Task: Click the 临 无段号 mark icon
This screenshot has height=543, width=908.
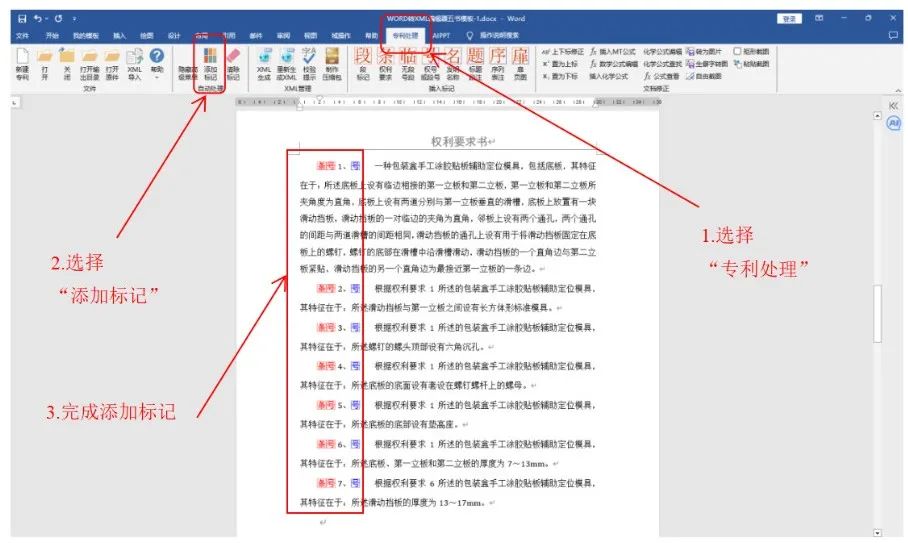Action: (408, 64)
